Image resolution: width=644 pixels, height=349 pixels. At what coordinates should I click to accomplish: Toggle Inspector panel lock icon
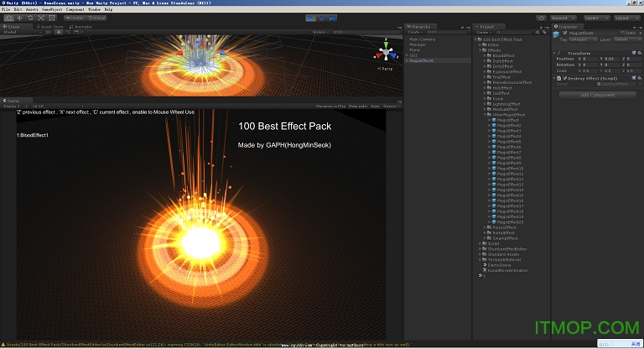634,27
